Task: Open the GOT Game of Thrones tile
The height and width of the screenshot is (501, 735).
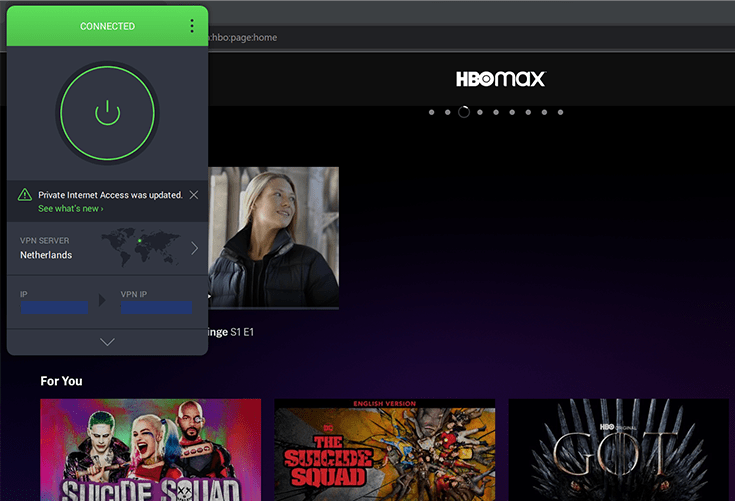Action: (x=619, y=450)
